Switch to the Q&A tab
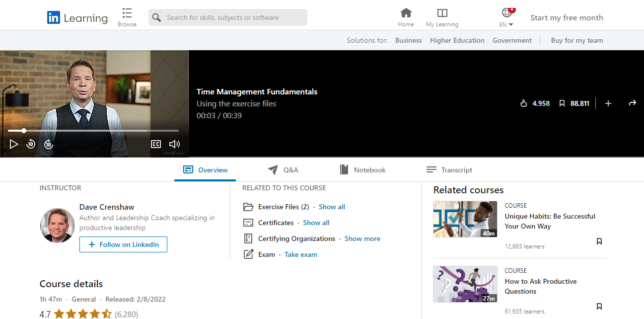Viewport: 644px width, 319px height. coord(283,170)
